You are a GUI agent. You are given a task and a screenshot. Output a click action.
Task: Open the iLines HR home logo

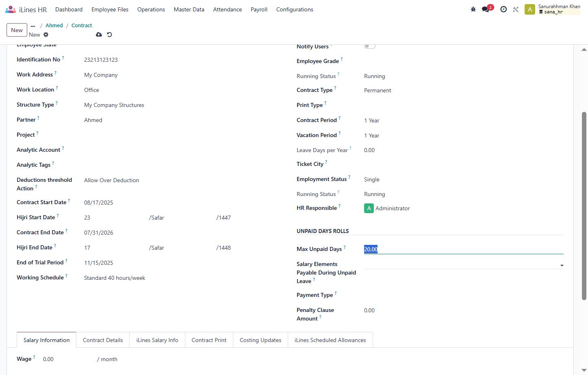(x=26, y=9)
